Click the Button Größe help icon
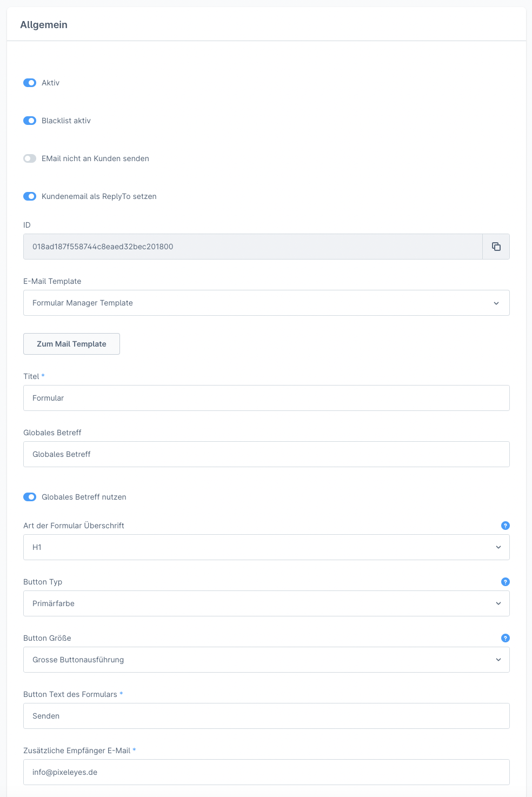This screenshot has width=532, height=797. [x=505, y=638]
